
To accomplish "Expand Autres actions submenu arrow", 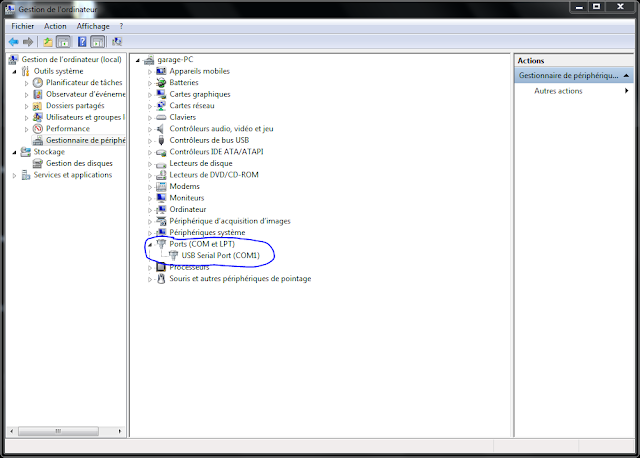I will coord(627,91).
